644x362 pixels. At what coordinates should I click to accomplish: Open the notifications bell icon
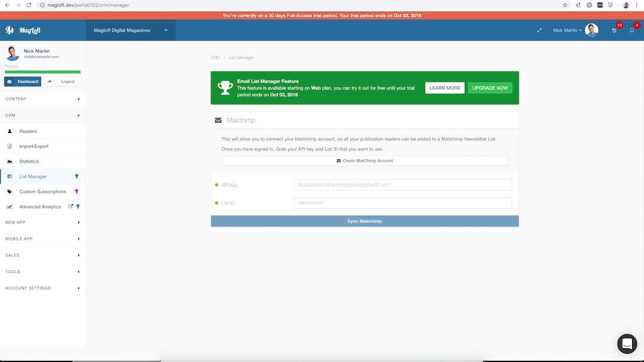pos(631,30)
